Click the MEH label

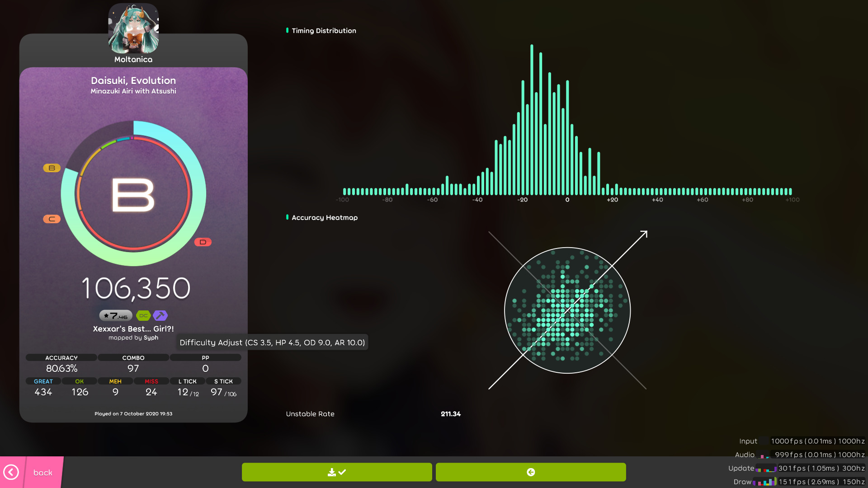coord(115,381)
